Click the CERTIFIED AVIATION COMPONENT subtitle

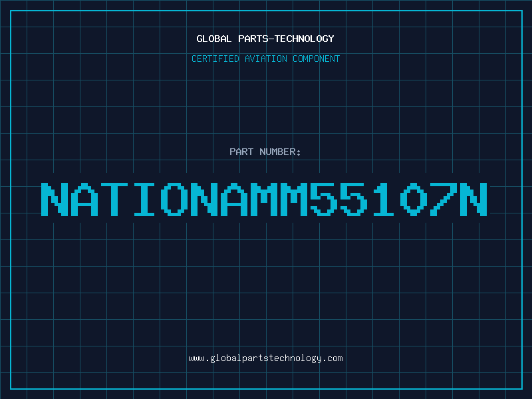pyautogui.click(x=265, y=59)
